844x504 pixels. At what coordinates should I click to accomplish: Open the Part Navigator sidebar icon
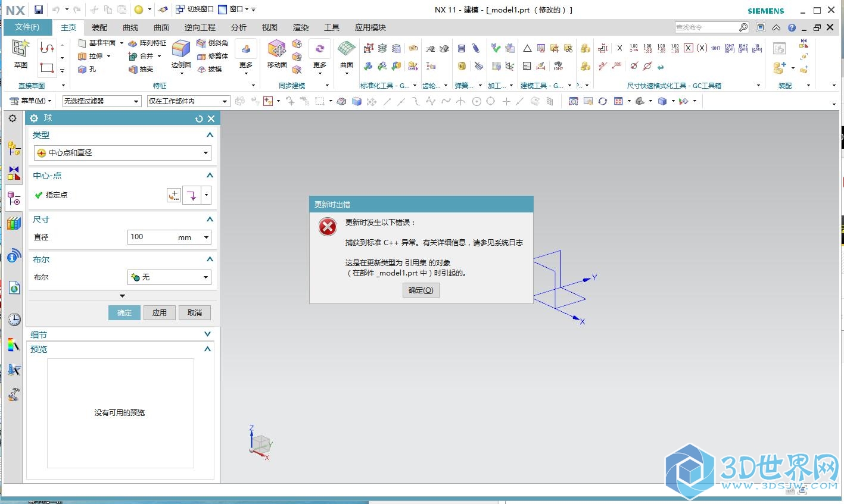tap(14, 198)
